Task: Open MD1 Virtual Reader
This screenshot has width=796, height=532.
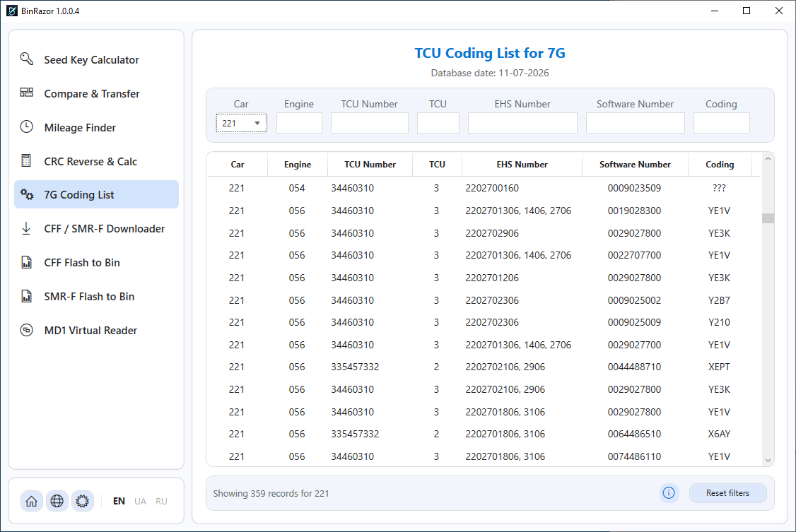Action: click(x=96, y=331)
